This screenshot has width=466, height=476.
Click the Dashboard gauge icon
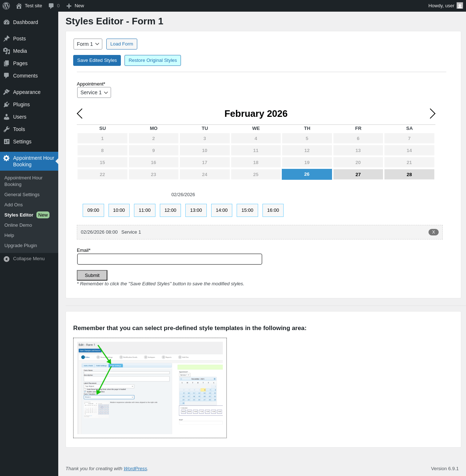pyautogui.click(x=7, y=22)
